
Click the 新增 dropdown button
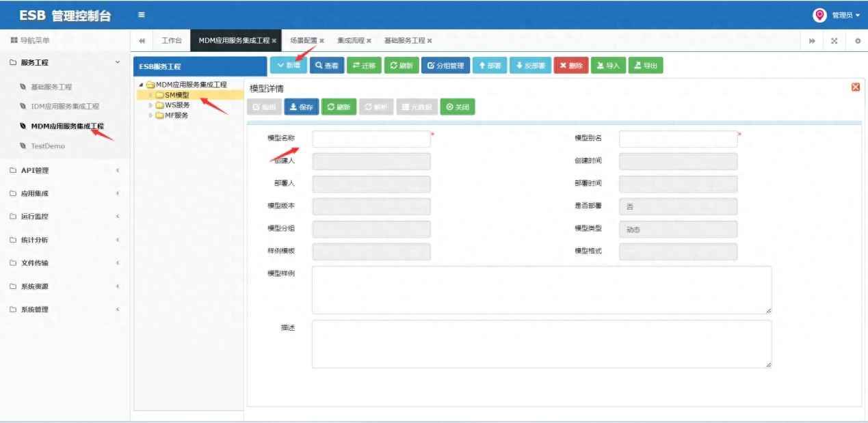tap(289, 65)
